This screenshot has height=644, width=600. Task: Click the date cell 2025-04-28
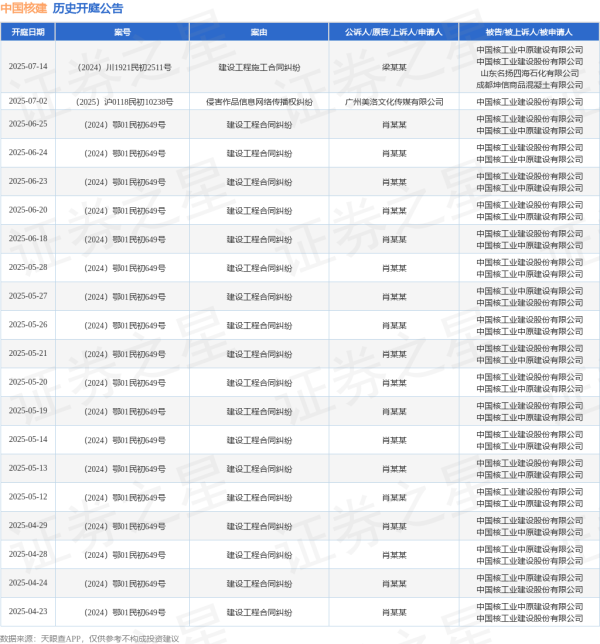point(28,554)
